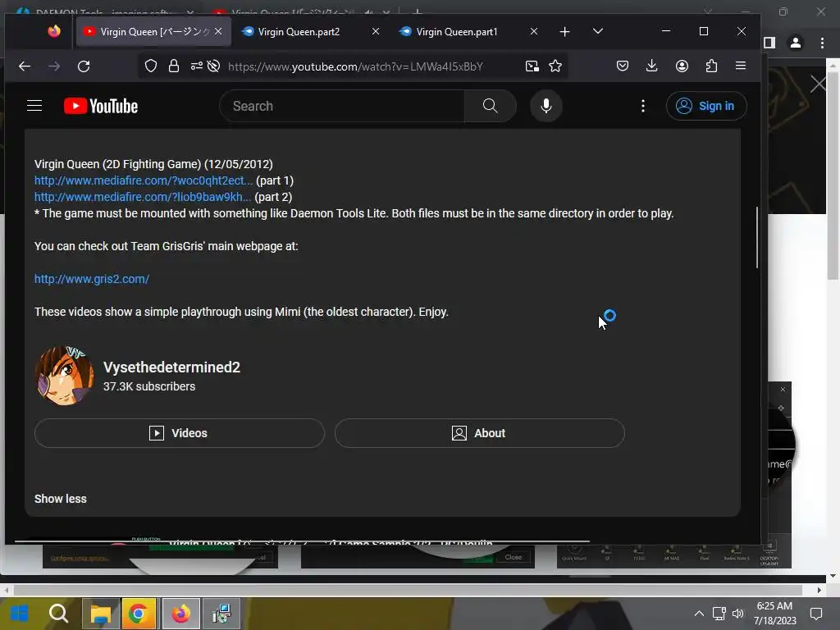This screenshot has height=630, width=840.
Task: Close the Virgin Queen YouTube tab
Action: click(218, 32)
